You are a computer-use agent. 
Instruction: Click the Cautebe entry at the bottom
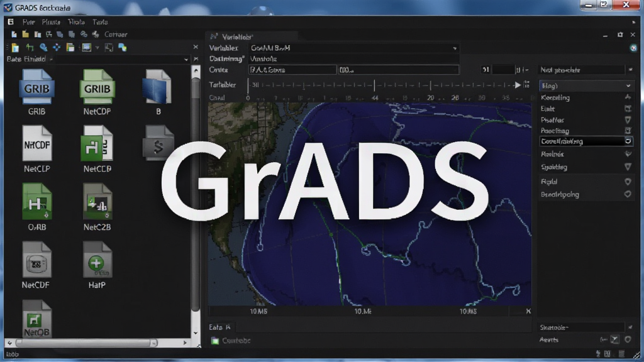click(x=236, y=341)
